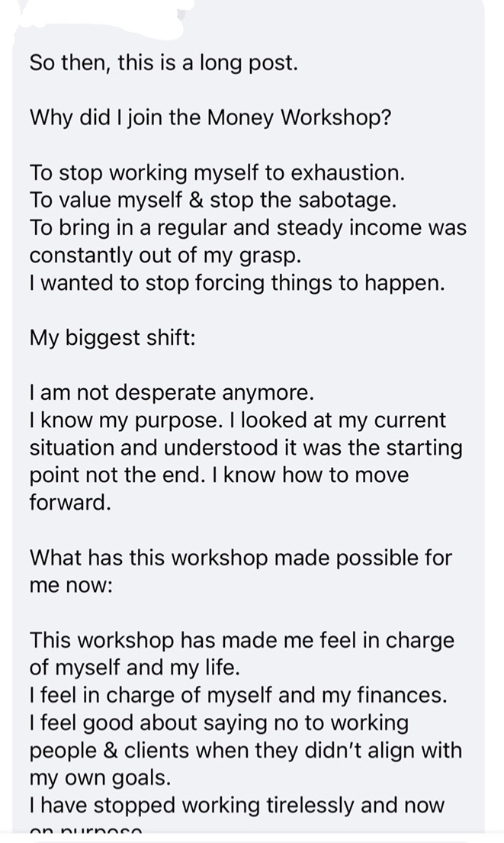Click the 'people & clients when they didn't align' line
Screen dimensions: 504x843
246,750
